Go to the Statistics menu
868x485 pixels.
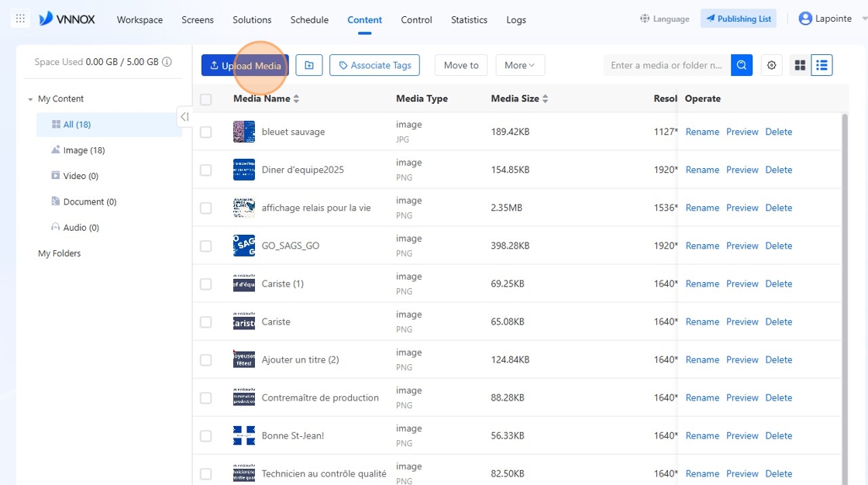pyautogui.click(x=469, y=20)
